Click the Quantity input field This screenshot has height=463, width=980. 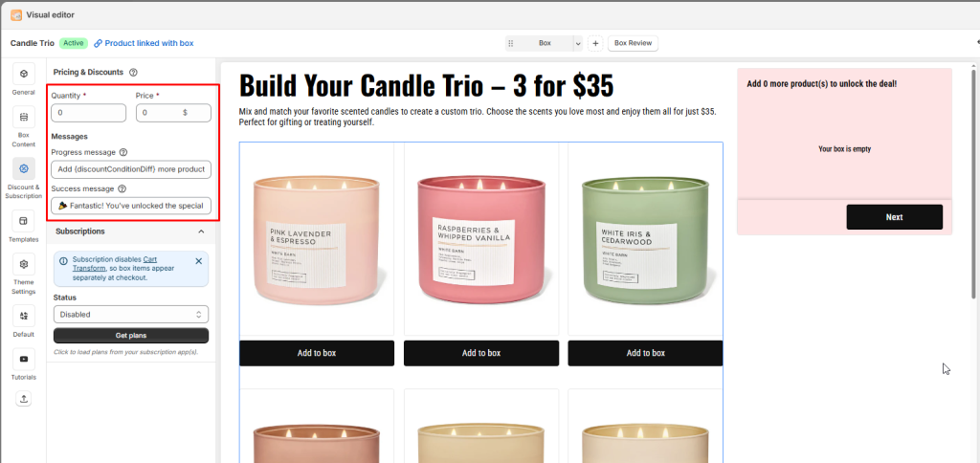coord(89,113)
